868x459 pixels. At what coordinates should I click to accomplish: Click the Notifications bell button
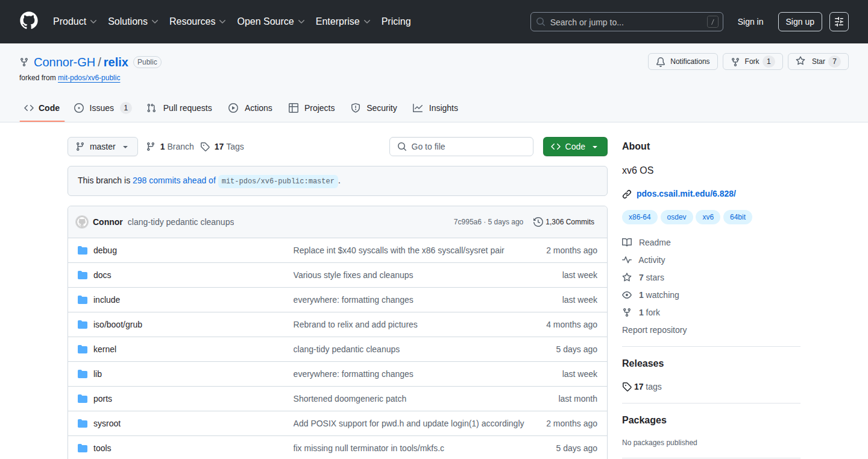(x=683, y=62)
